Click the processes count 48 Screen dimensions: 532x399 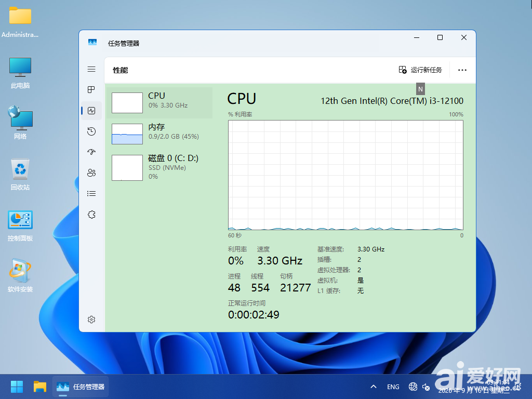click(x=234, y=288)
